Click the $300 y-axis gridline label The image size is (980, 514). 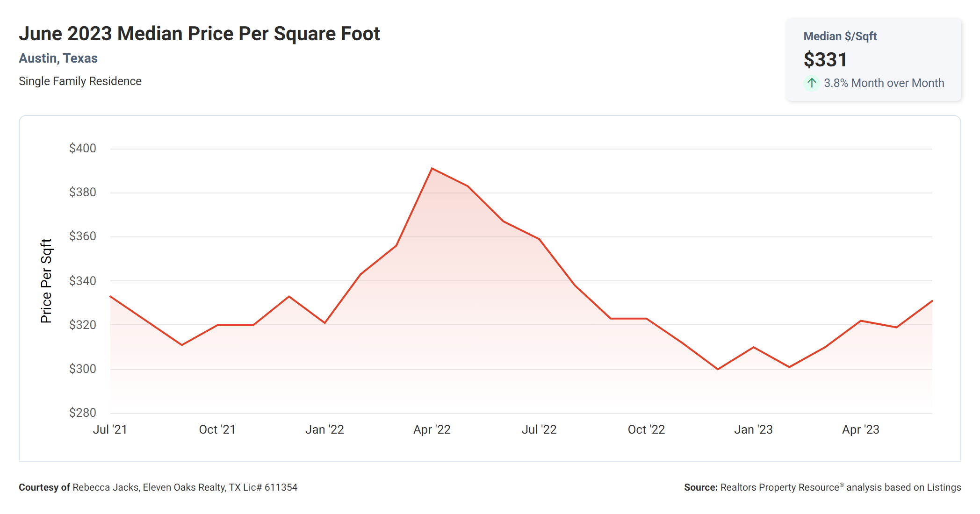click(83, 369)
